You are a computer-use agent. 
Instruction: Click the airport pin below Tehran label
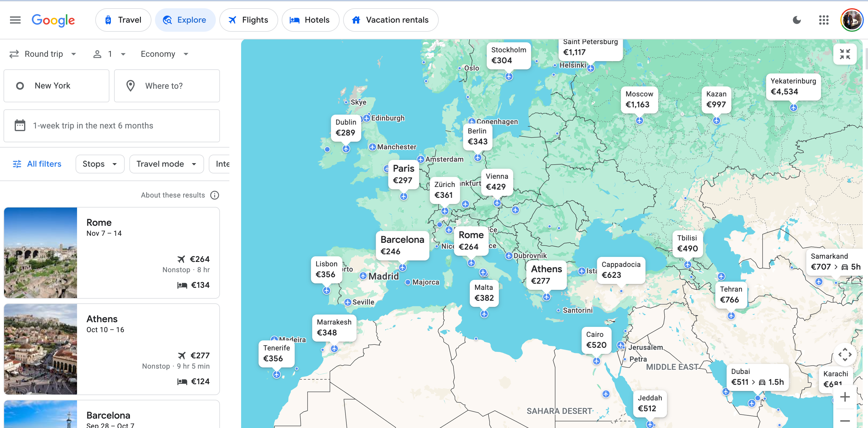pos(731,316)
